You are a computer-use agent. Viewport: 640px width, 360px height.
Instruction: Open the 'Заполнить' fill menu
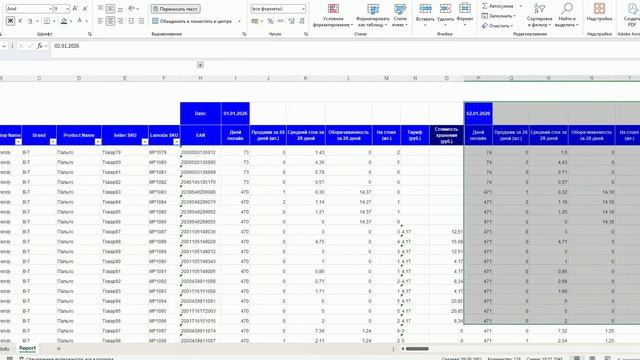click(x=498, y=16)
